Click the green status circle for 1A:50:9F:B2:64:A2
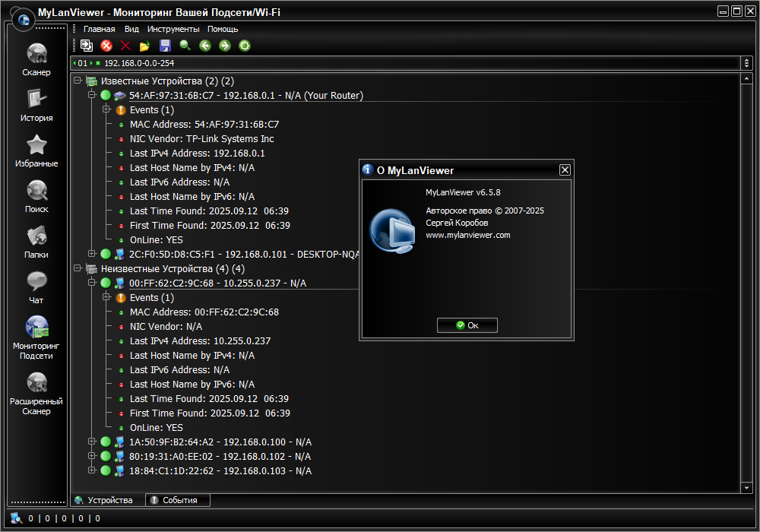The width and height of the screenshot is (760, 532). pyautogui.click(x=106, y=442)
